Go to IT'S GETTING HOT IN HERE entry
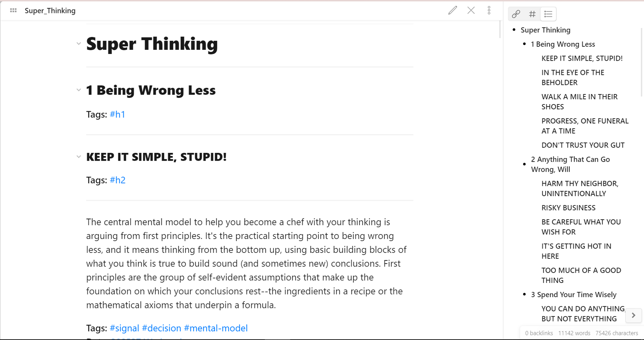Screen dimensions: 644x340 576,251
